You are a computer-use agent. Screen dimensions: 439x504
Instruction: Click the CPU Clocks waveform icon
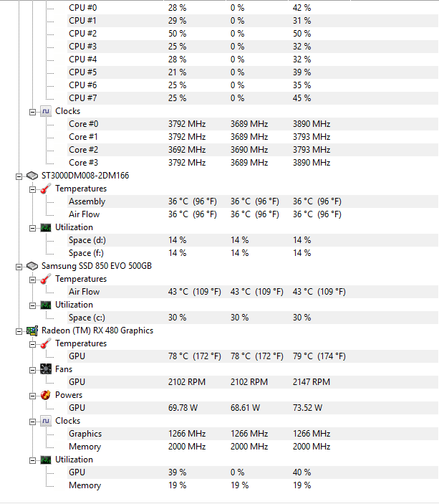(x=46, y=111)
